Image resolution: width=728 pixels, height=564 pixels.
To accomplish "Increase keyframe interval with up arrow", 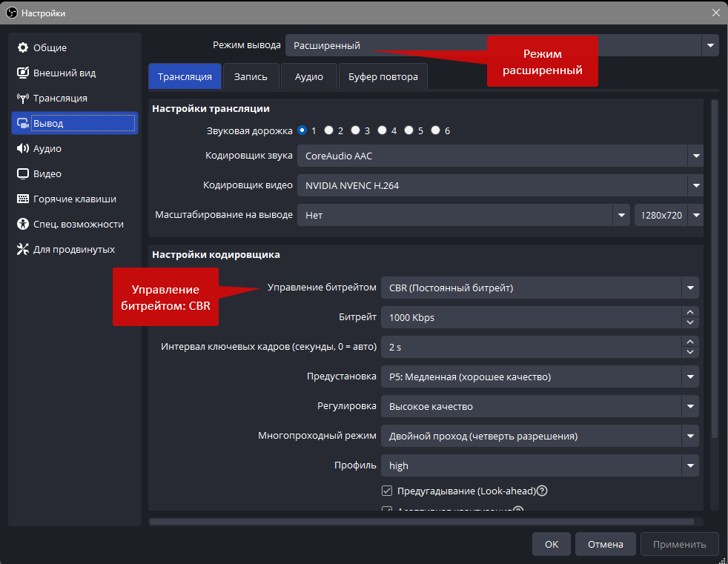I will (690, 342).
